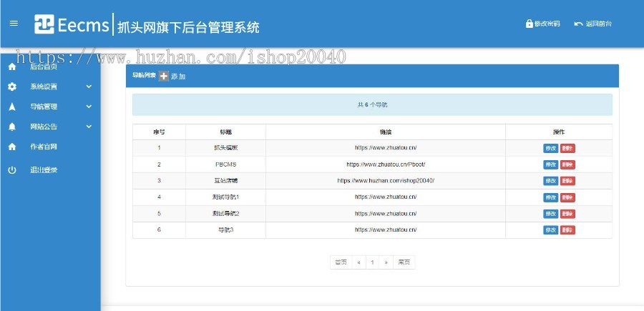Click the previous page « button
Image resolution: width=644 pixels, height=311 pixels.
359,262
